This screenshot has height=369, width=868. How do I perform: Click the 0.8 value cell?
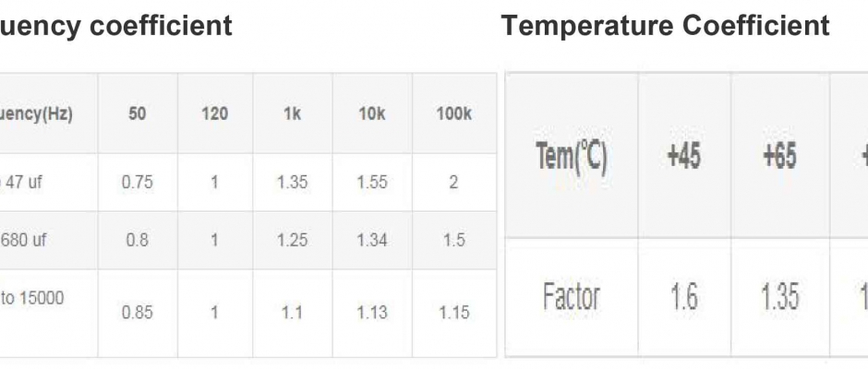(137, 240)
